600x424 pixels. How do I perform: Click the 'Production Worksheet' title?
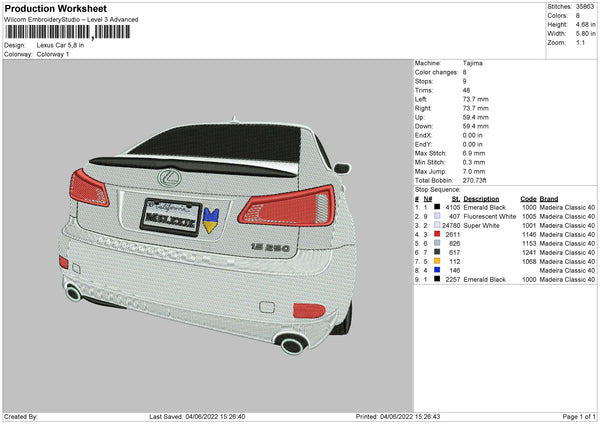55,8
